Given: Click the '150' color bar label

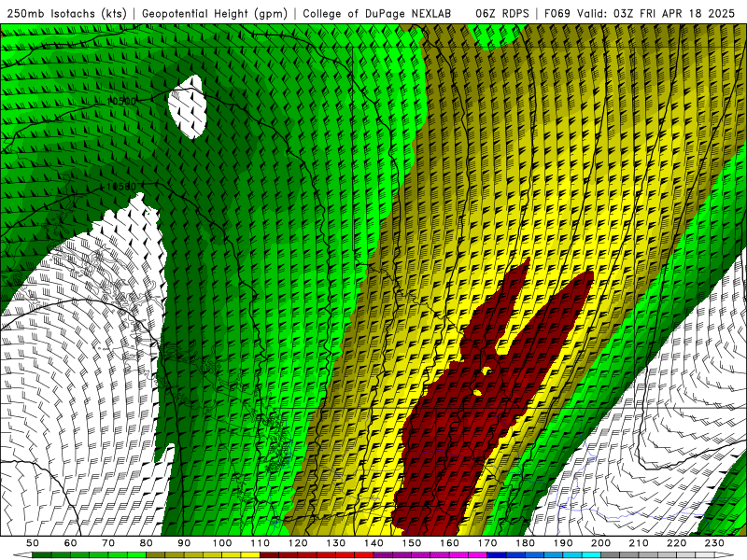Looking at the screenshot, I should pos(412,543).
